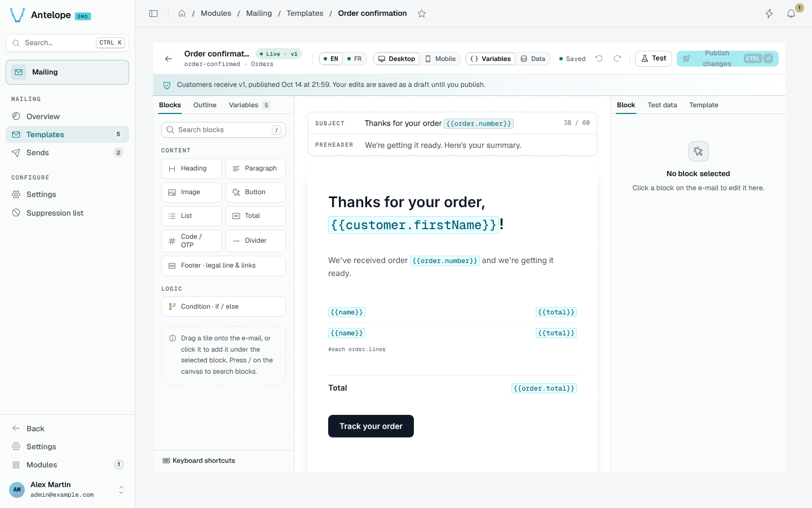Go to home via breadcrumb icon
Viewport: 812px width, 508px height.
tap(182, 14)
